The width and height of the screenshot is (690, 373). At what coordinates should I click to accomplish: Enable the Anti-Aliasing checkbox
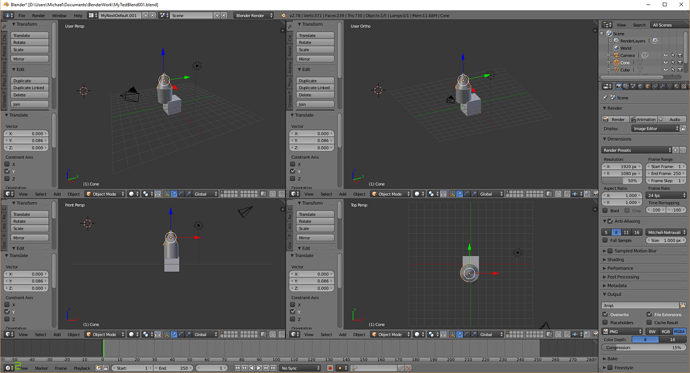pos(610,221)
